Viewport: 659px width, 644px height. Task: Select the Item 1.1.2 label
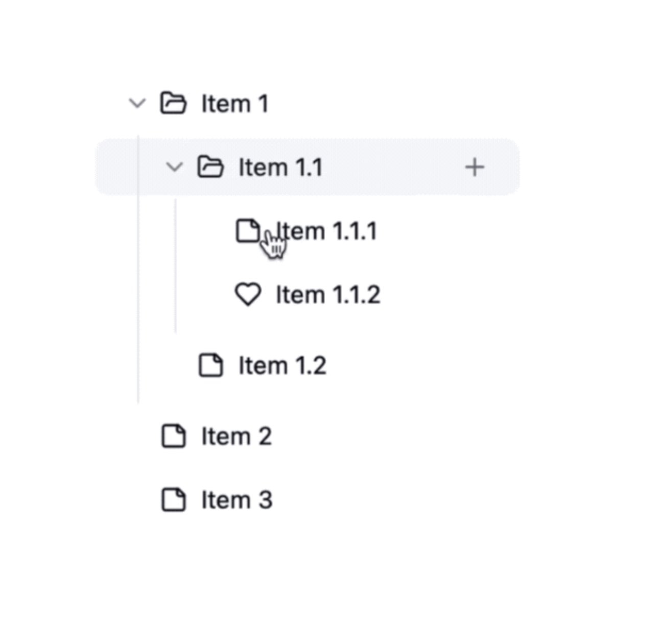click(x=328, y=295)
